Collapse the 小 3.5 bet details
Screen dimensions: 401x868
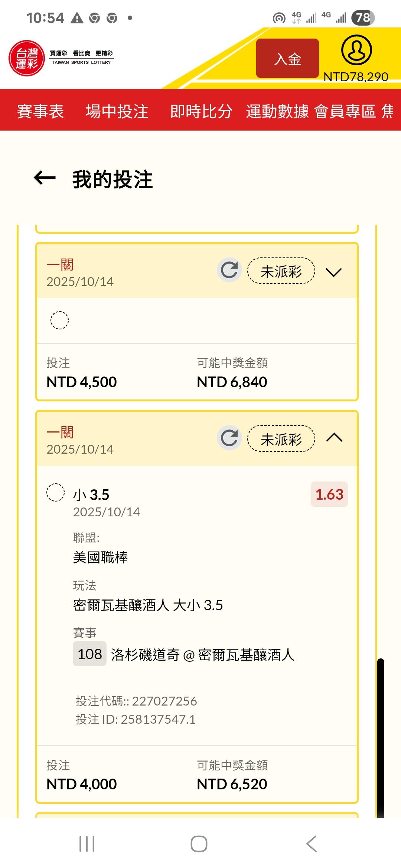point(334,438)
